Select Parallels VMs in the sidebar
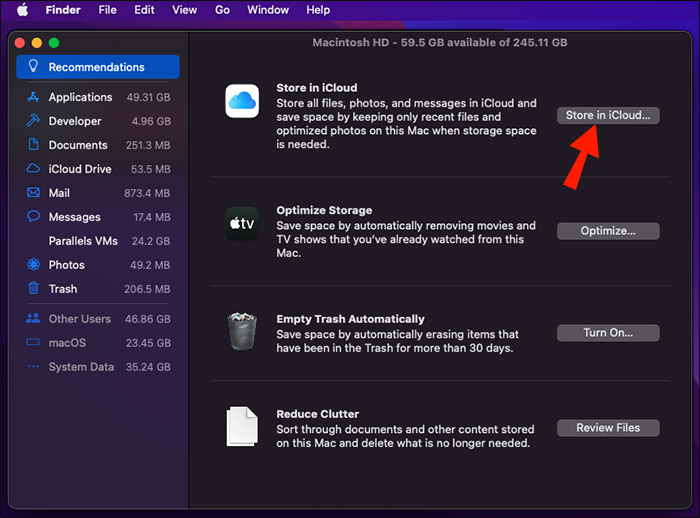700x518 pixels. [83, 241]
